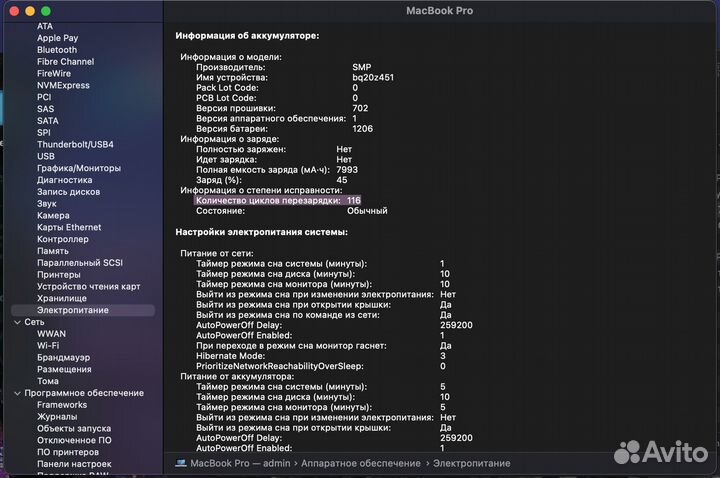This screenshot has width=720, height=478.
Task: Select Отключенное ПО in the sidebar
Action: click(x=74, y=440)
